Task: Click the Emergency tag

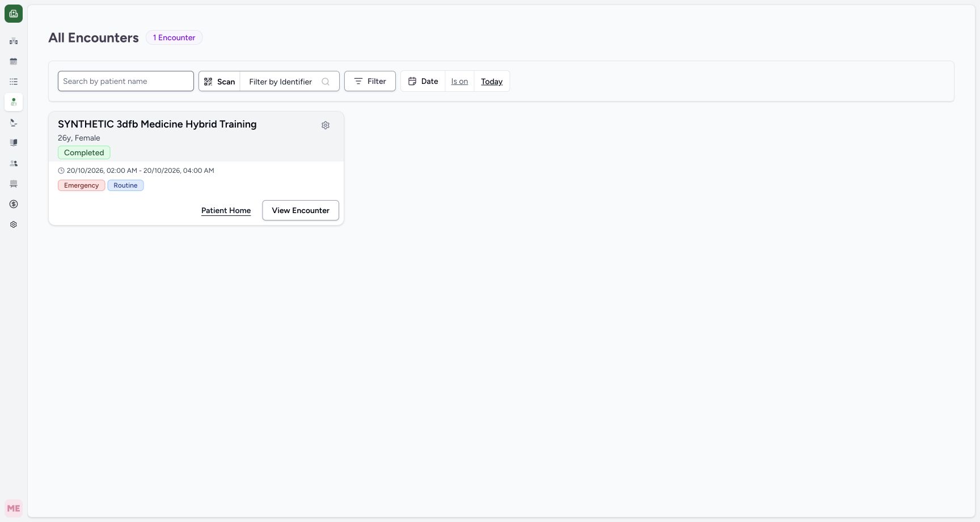Action: pyautogui.click(x=81, y=185)
